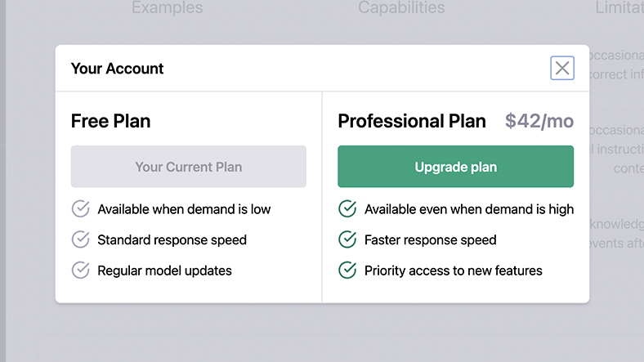The width and height of the screenshot is (644, 362).
Task: Close the Your Account dialog
Action: point(562,69)
